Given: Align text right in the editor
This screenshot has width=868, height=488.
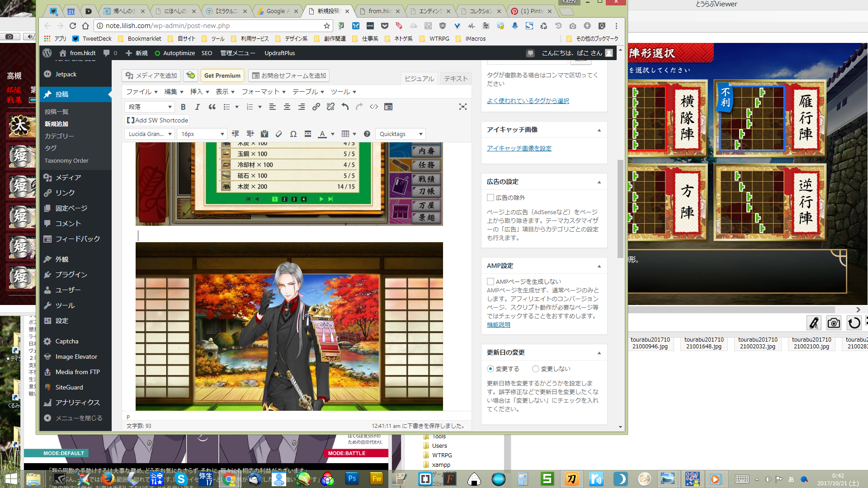Looking at the screenshot, I should (x=301, y=107).
